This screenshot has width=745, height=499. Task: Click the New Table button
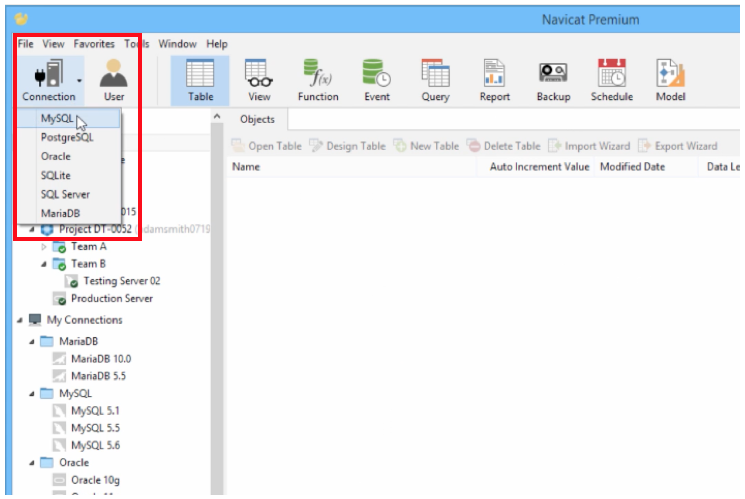(x=426, y=146)
